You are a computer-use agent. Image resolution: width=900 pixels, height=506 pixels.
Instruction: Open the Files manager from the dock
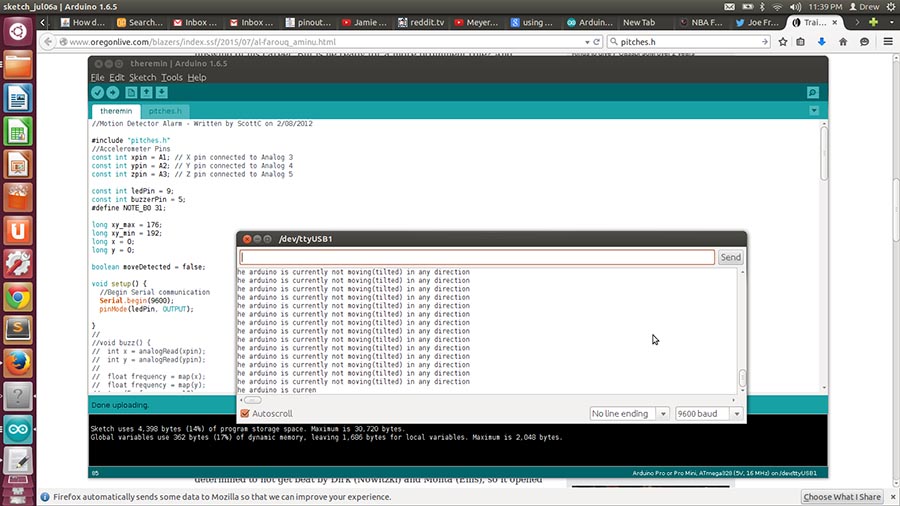(18, 65)
